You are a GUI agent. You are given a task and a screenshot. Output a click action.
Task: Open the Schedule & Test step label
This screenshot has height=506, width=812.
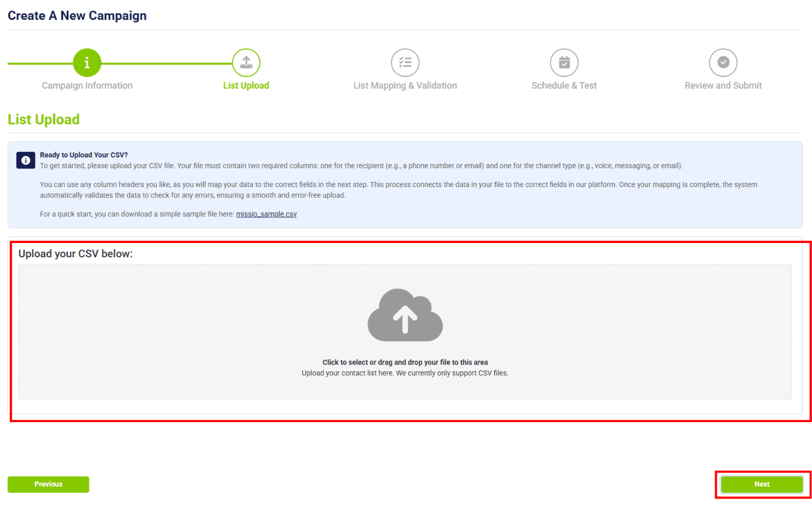[x=564, y=86]
